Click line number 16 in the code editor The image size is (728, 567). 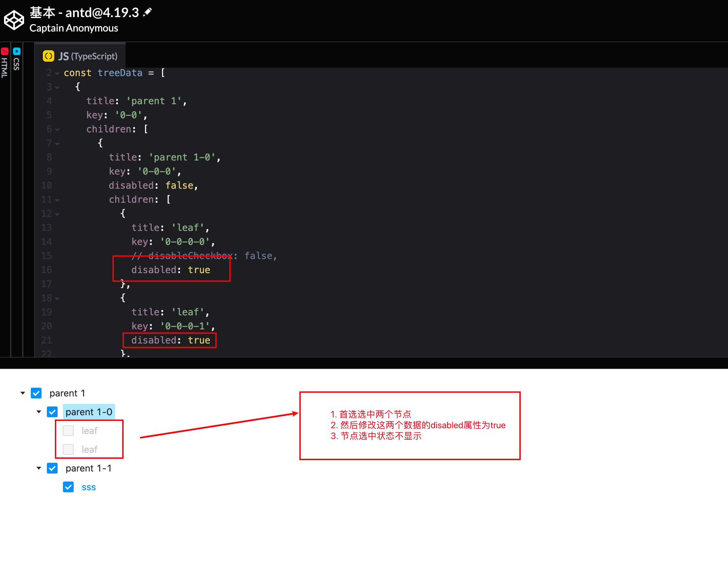[47, 270]
